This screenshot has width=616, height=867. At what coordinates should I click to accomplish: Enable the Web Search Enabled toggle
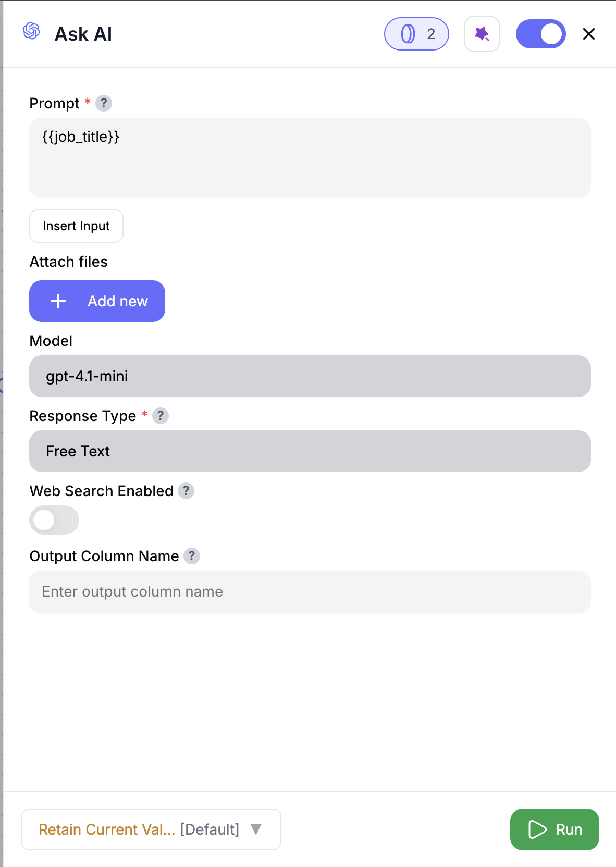click(x=54, y=519)
